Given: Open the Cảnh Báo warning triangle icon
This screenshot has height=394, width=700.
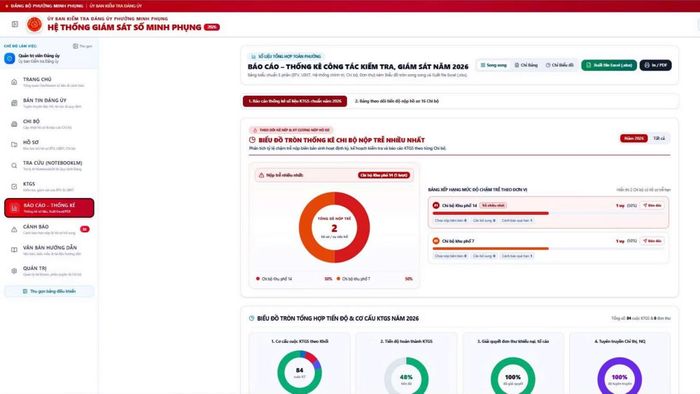Looking at the screenshot, I should pyautogui.click(x=14, y=229).
